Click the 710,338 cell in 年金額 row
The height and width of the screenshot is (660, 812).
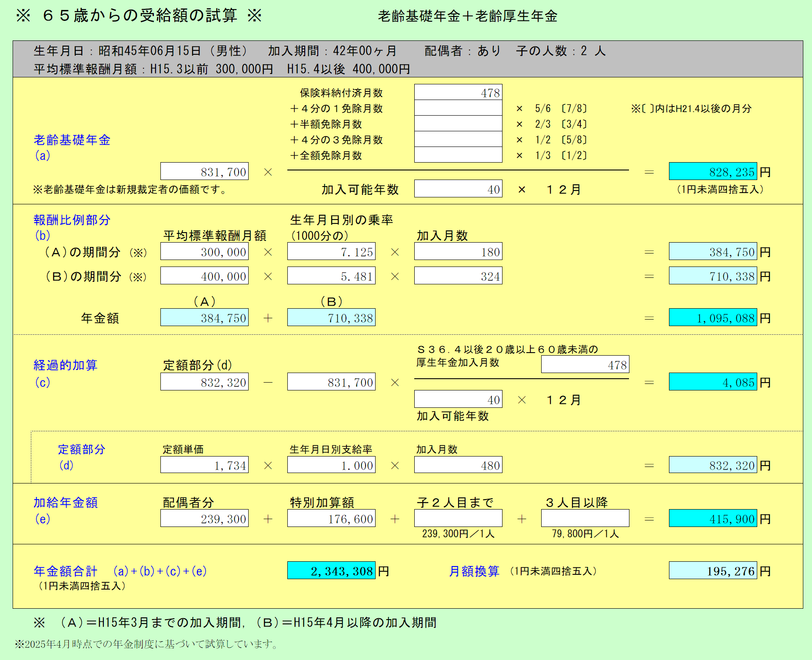click(x=331, y=317)
